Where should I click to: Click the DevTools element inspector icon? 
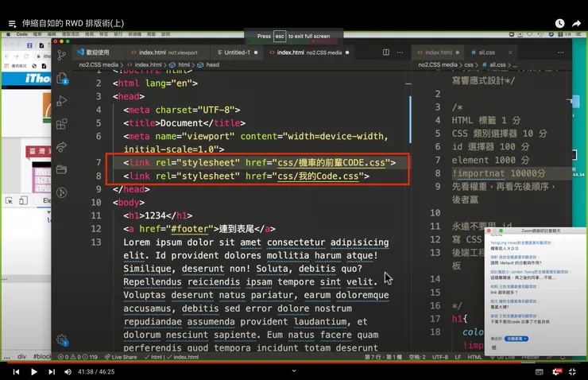[x=9, y=200]
